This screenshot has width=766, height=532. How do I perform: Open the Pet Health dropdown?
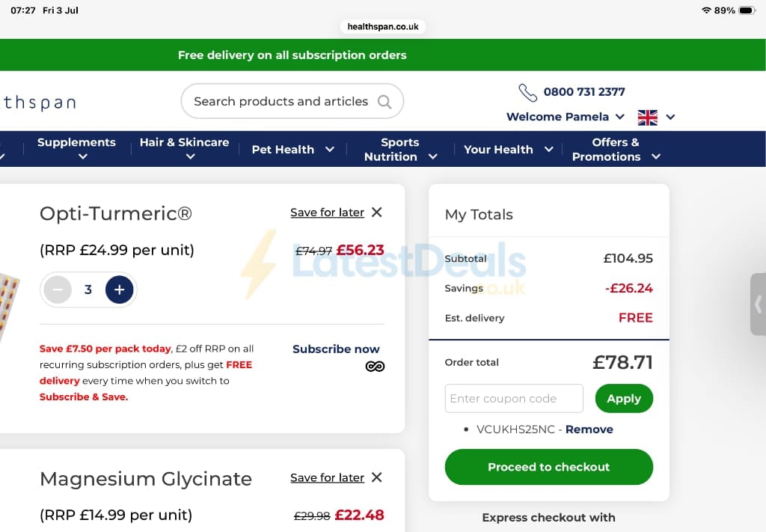coord(292,150)
